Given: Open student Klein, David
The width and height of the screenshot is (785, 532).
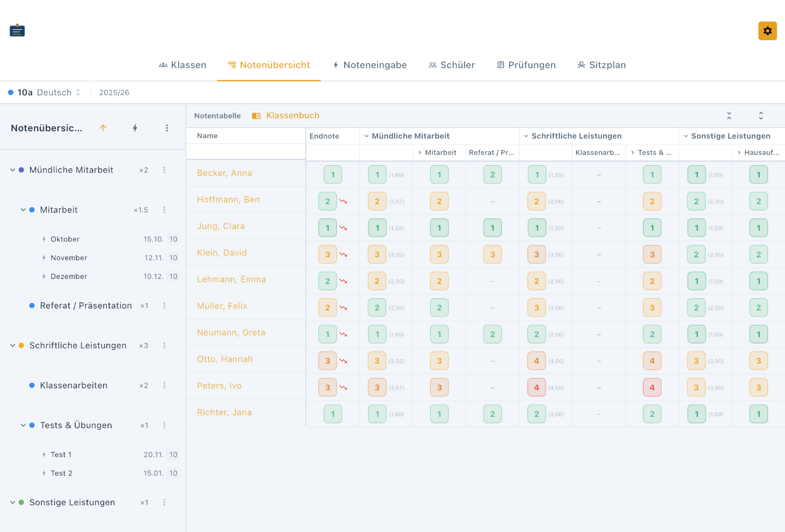Looking at the screenshot, I should point(222,253).
